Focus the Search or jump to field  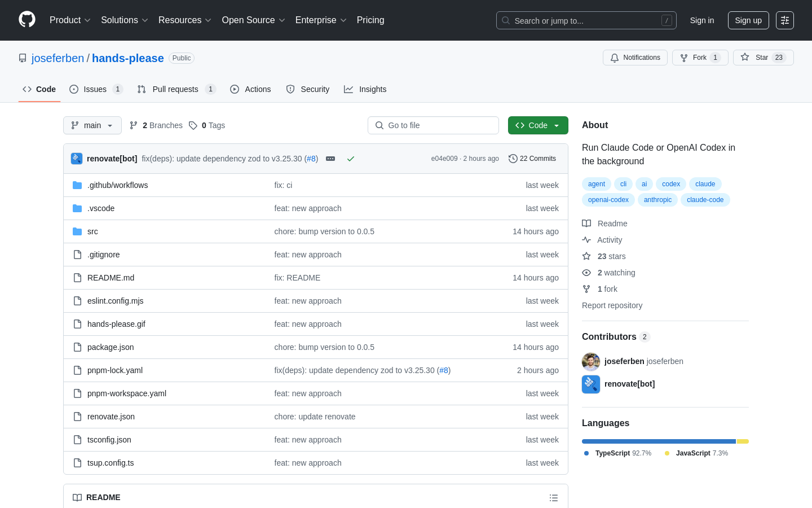coord(586,20)
